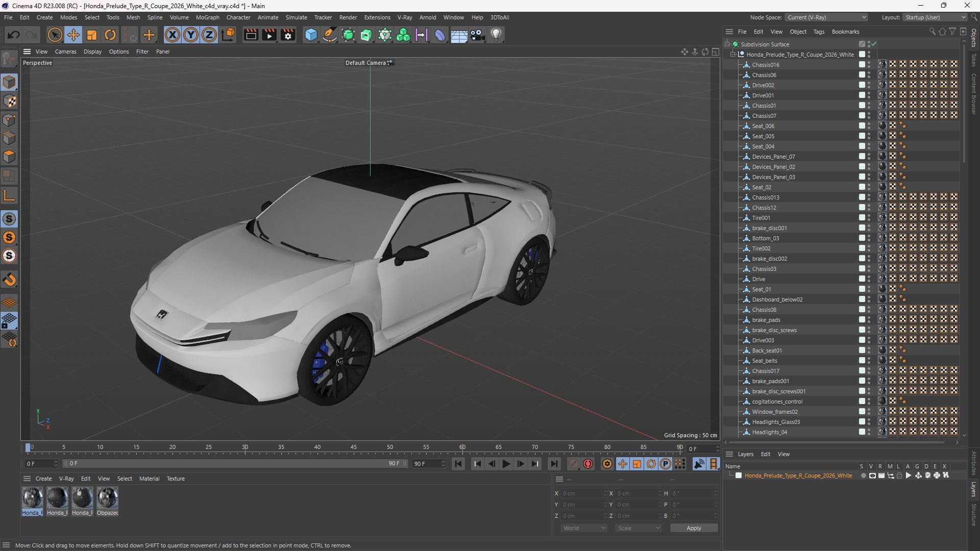Open the Node Space dropdown

pos(826,17)
